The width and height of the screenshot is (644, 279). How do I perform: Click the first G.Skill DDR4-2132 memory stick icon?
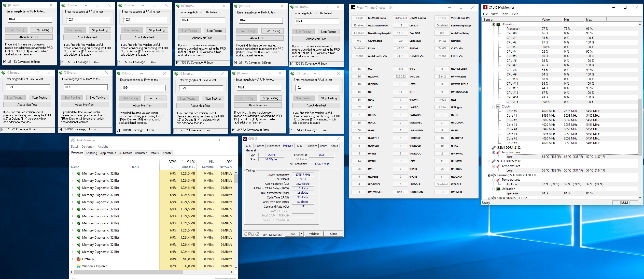(493, 148)
